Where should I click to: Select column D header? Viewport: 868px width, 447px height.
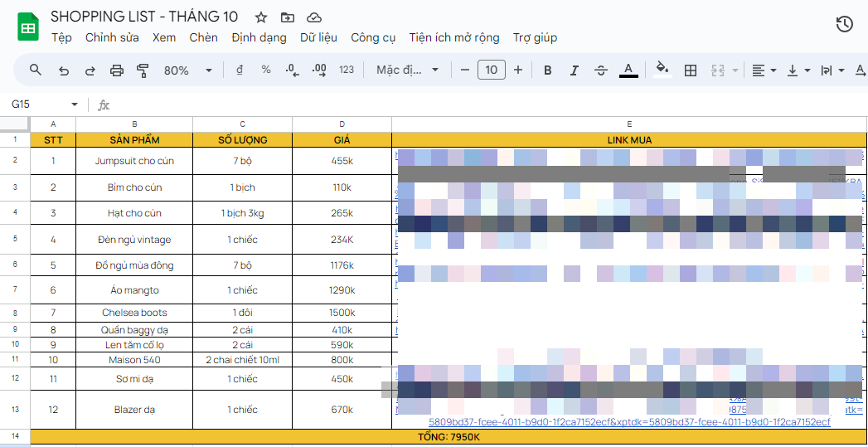point(342,124)
